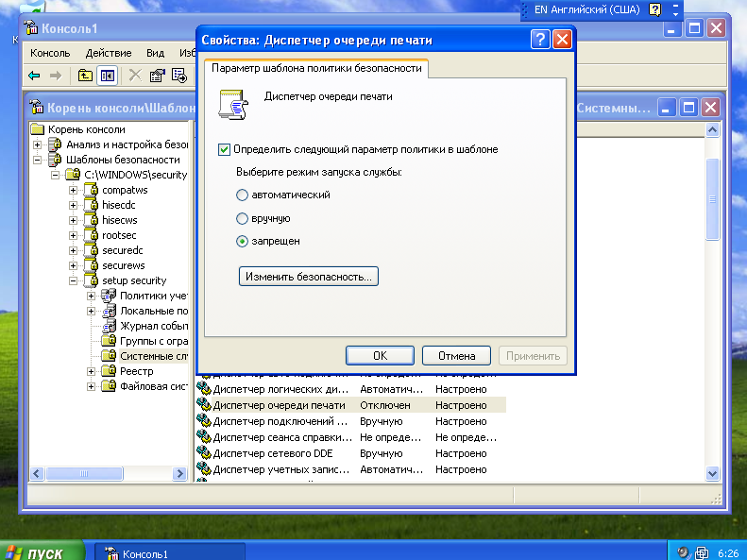Select the Системные службы tree node
This screenshot has width=747, height=560.
pyautogui.click(x=153, y=356)
